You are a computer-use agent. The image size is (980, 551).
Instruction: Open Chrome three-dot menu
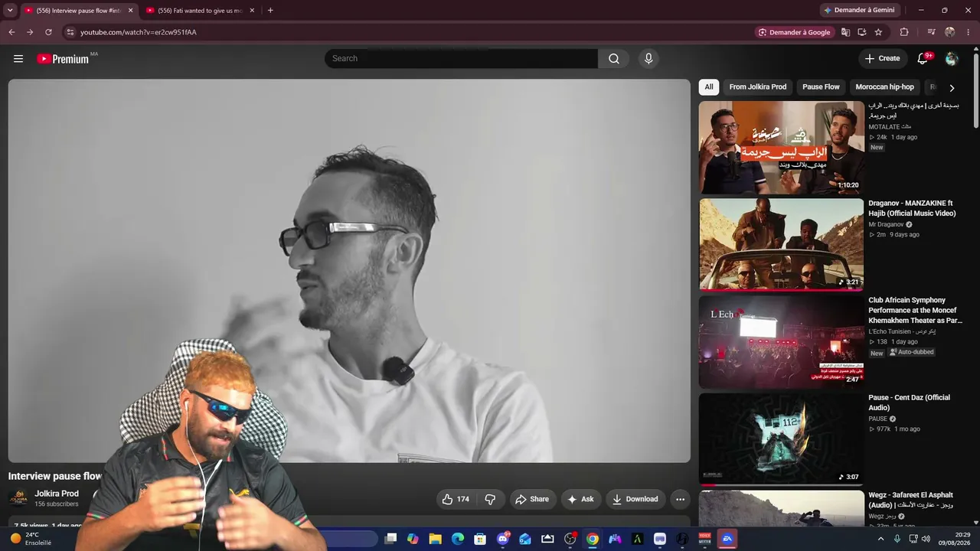point(969,32)
